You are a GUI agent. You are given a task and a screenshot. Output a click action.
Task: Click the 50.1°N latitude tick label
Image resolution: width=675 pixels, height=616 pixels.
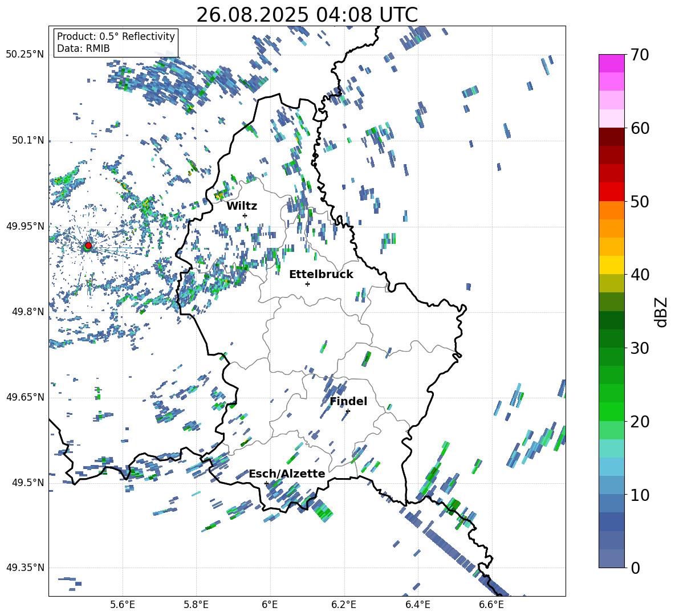pyautogui.click(x=27, y=141)
